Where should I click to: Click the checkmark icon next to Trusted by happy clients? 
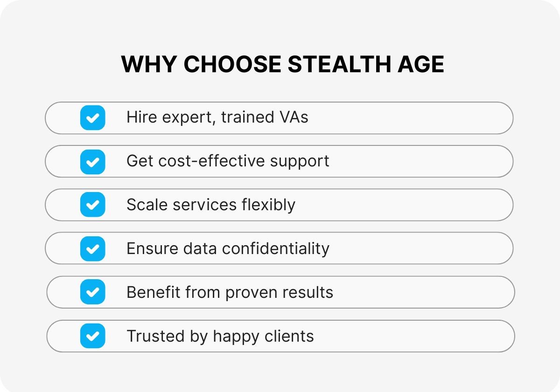92,336
